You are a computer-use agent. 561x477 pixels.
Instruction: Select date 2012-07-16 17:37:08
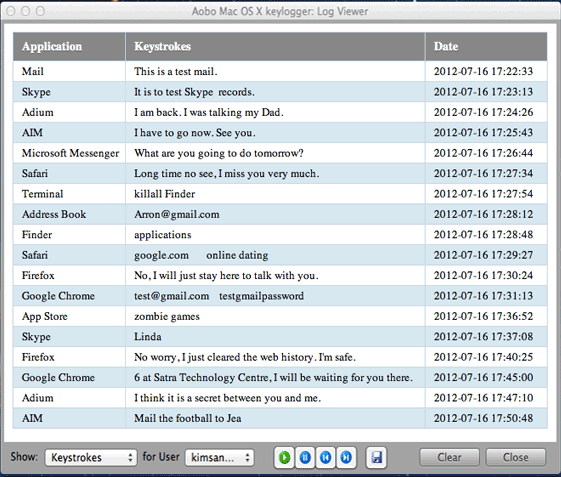point(483,337)
